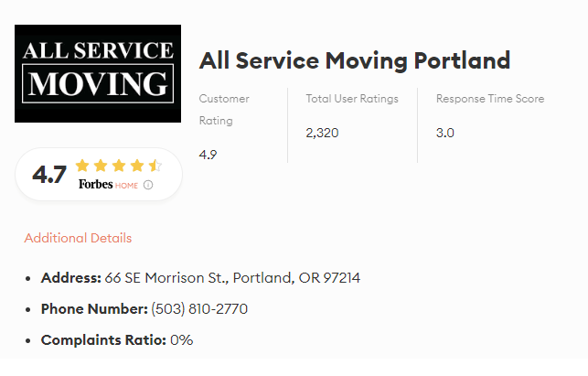Click the fourth gold rating star
This screenshot has width=588, height=376.
[x=137, y=166]
